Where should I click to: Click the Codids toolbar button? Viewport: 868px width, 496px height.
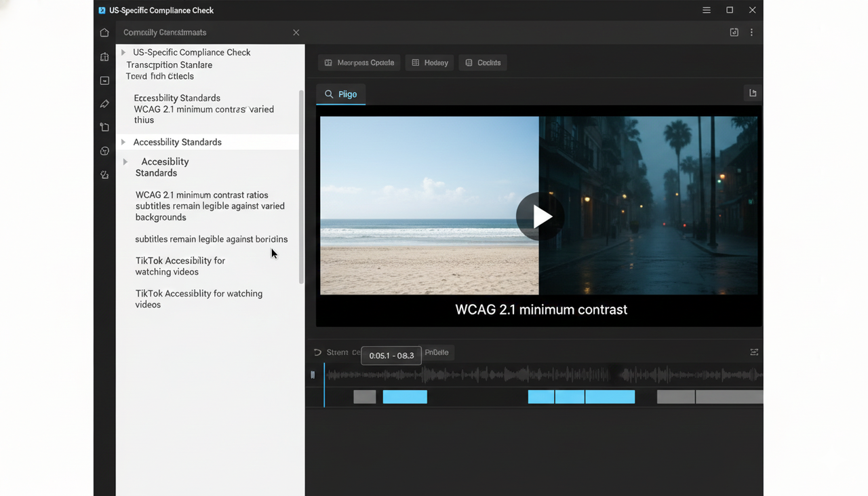click(x=483, y=62)
